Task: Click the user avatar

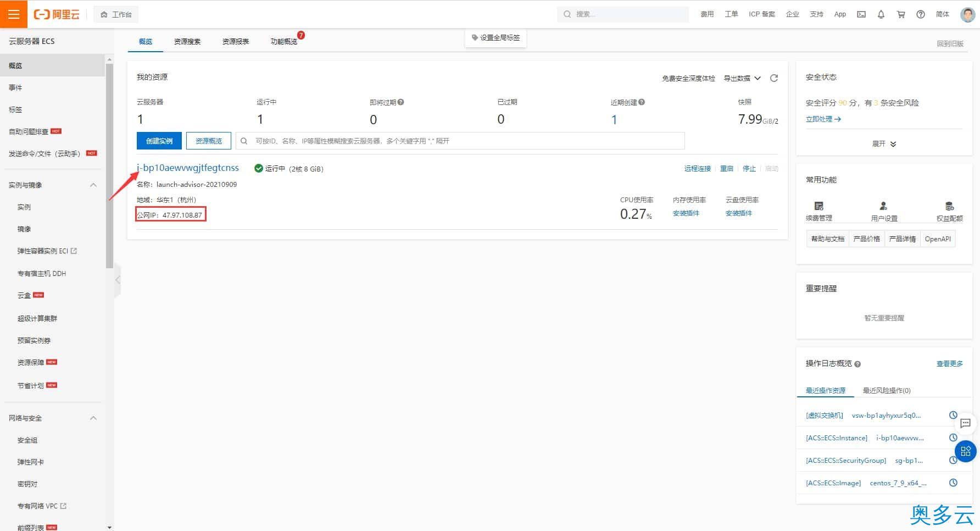Action: [967, 14]
